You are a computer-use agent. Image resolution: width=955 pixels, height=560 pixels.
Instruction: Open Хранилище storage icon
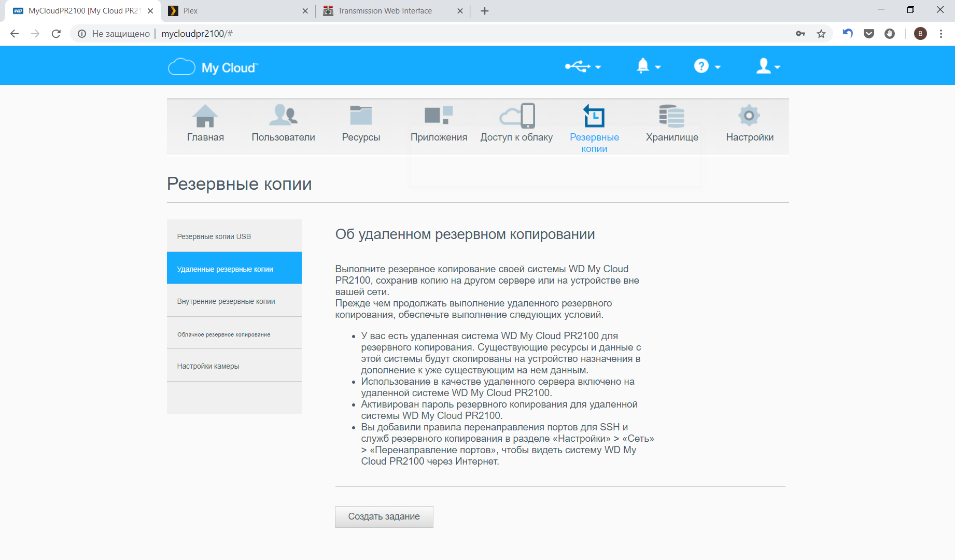[672, 116]
